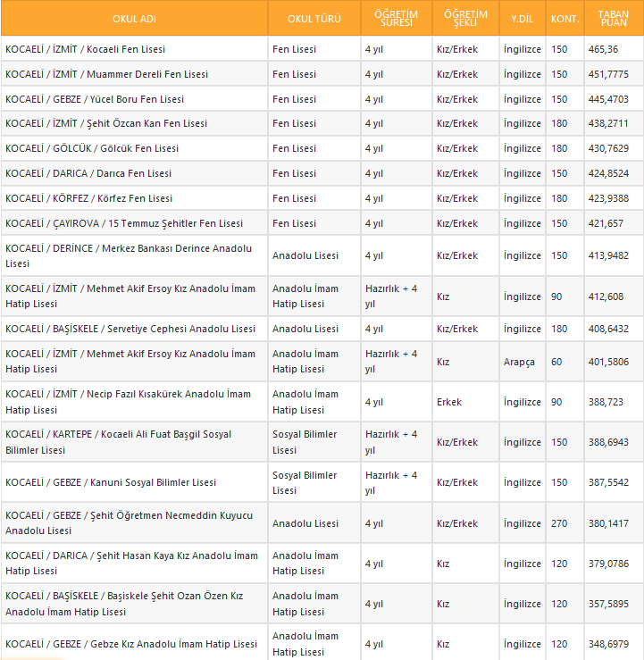This screenshot has width=644, height=660.
Task: Click the KONT. column header
Action: (x=565, y=19)
